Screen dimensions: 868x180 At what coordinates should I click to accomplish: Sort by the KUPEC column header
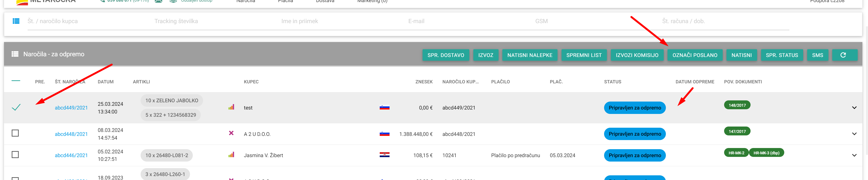tap(251, 82)
